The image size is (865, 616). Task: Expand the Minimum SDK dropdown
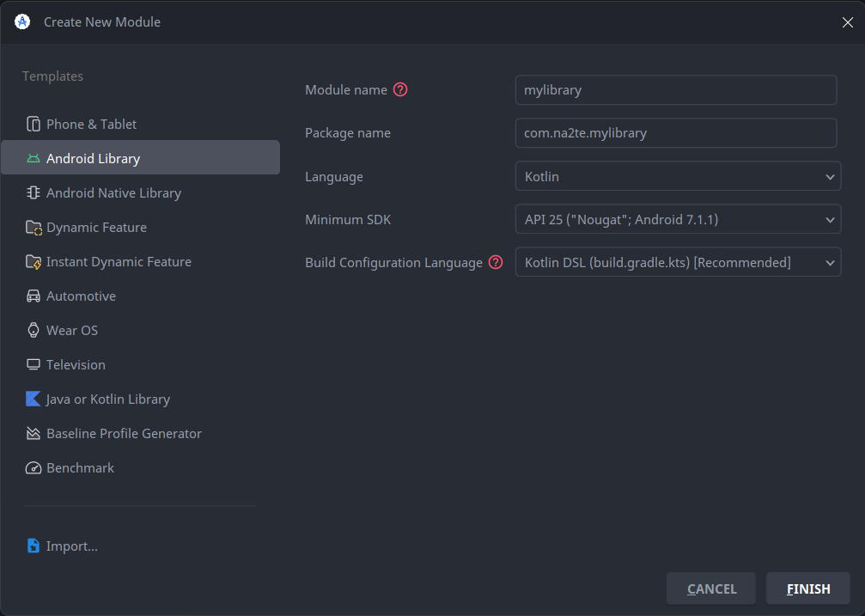point(677,220)
